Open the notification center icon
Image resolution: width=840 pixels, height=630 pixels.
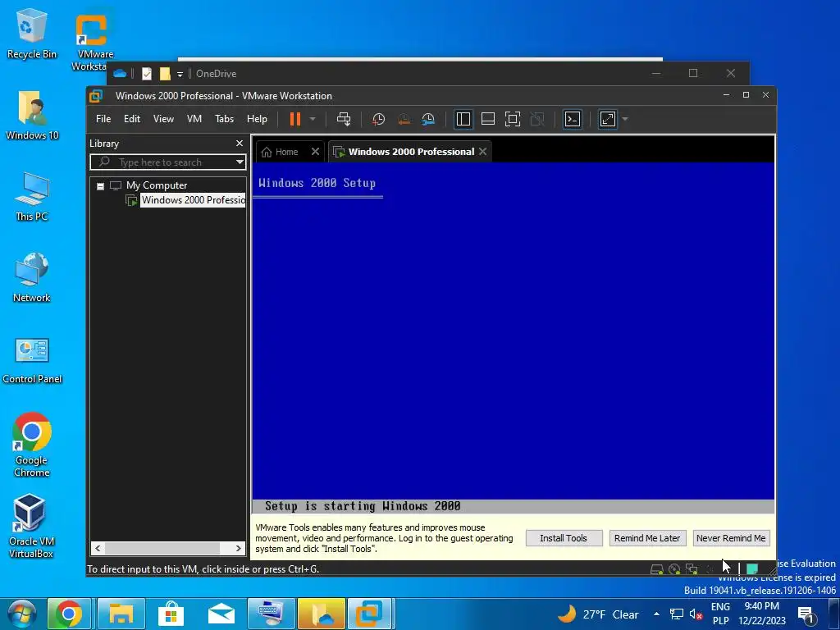pyautogui.click(x=807, y=614)
